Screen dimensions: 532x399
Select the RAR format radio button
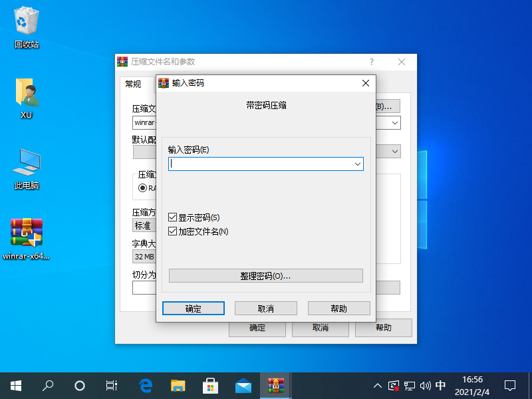coord(142,188)
